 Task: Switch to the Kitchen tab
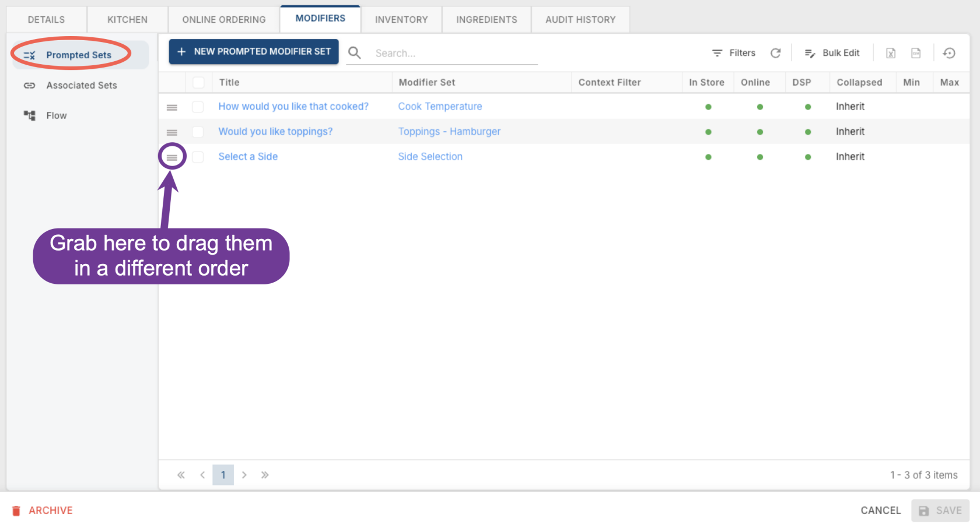(128, 20)
